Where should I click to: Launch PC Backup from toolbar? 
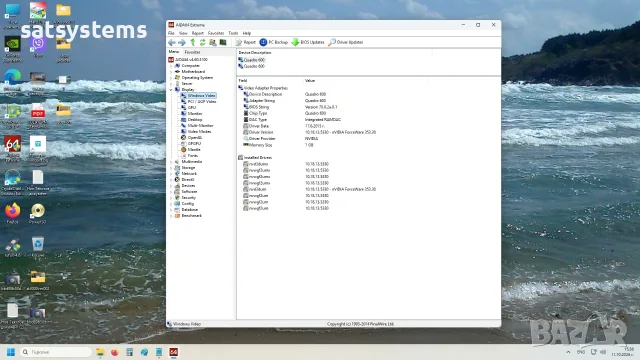[273, 42]
